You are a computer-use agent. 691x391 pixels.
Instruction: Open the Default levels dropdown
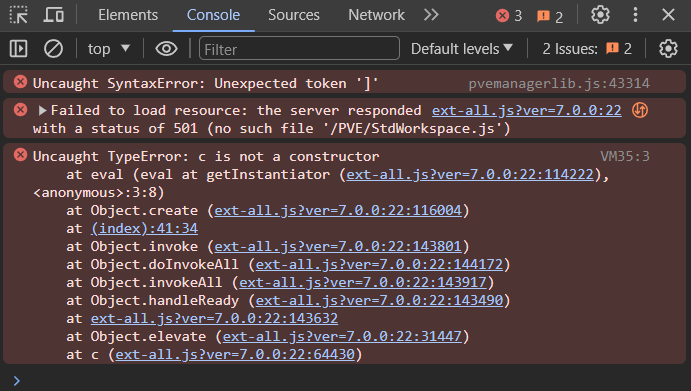pyautogui.click(x=461, y=48)
